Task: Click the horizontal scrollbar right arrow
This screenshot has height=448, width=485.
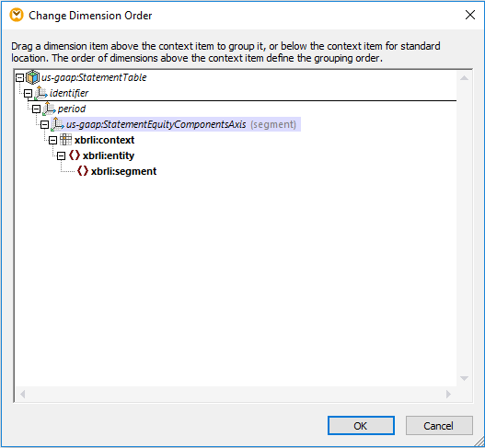Action: [x=448, y=394]
